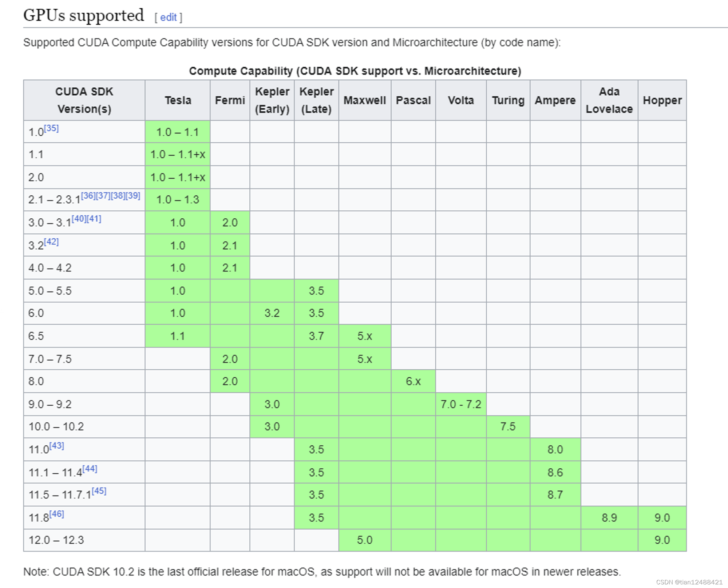Viewport: 728px width, 588px height.
Task: Click the edit link beside GPUs supported
Action: [x=168, y=17]
